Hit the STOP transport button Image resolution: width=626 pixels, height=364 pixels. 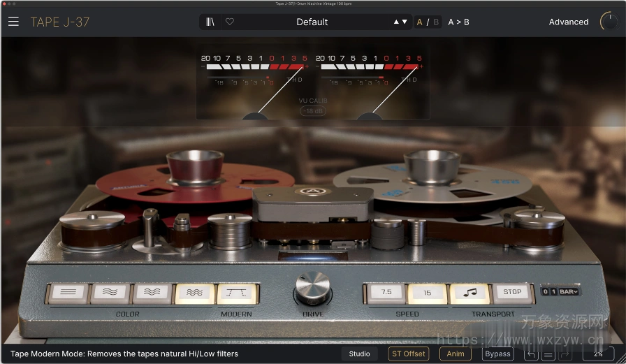(x=512, y=293)
